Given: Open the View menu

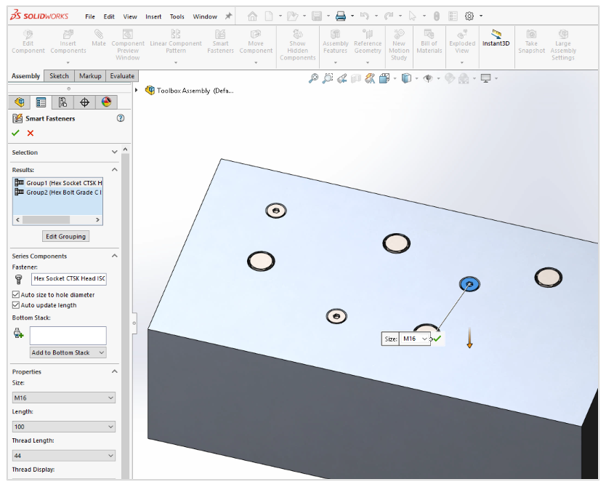Looking at the screenshot, I should (130, 16).
